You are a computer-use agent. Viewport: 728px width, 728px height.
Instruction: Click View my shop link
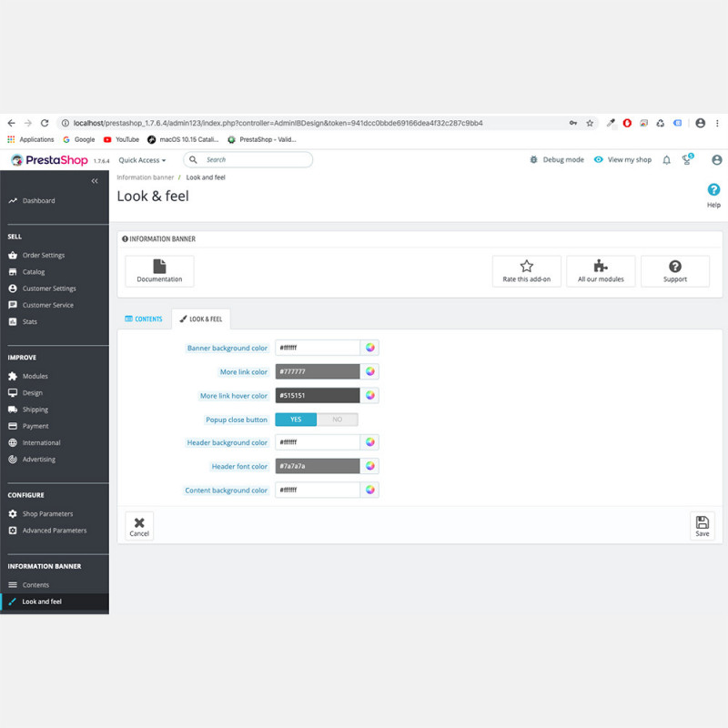pos(623,160)
